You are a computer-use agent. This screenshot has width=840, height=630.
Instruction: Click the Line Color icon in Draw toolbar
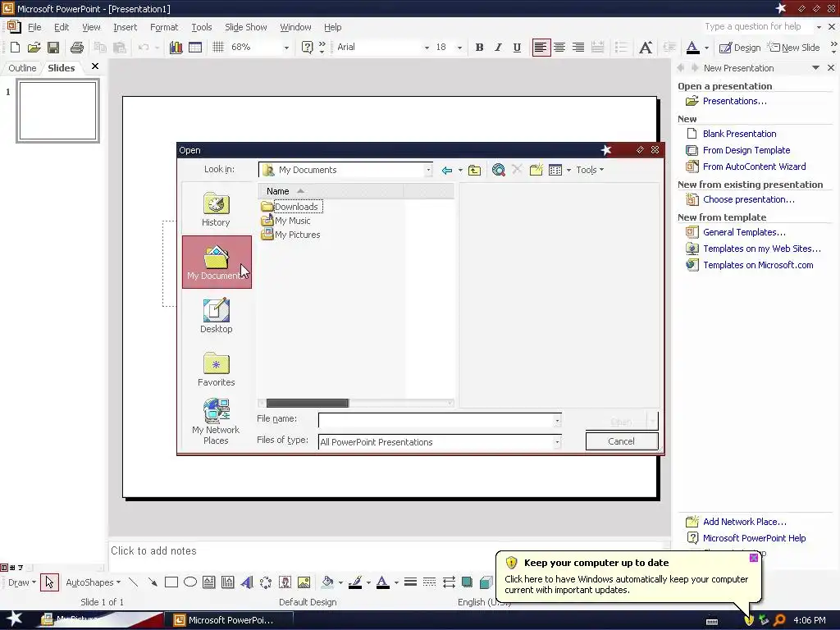[x=355, y=582]
